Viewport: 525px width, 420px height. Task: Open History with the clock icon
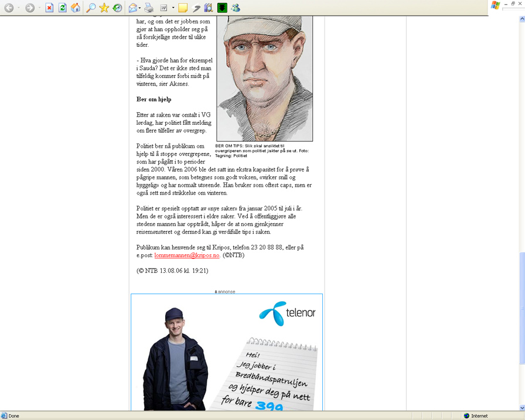117,8
